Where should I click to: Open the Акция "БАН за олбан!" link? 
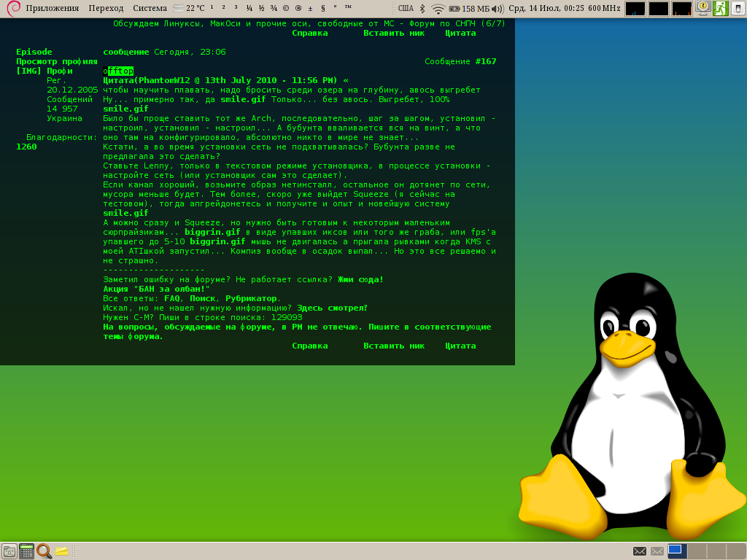tap(156, 289)
